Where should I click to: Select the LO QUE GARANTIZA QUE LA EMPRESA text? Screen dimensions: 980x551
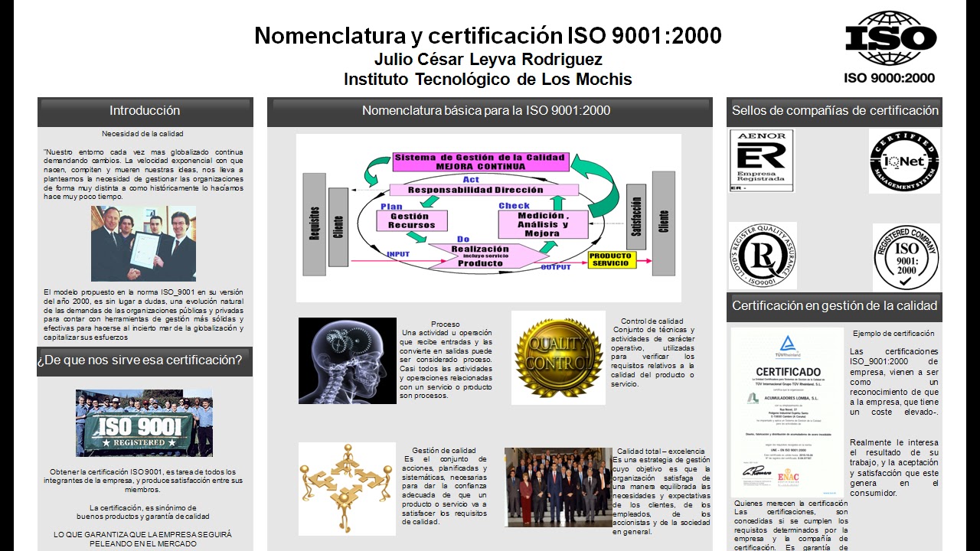[x=142, y=539]
